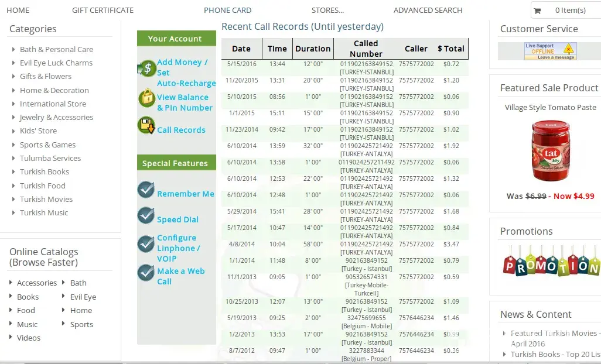Viewport: 601px width, 364px height.
Task: Click the Remember Me checkmark icon
Action: point(146,190)
